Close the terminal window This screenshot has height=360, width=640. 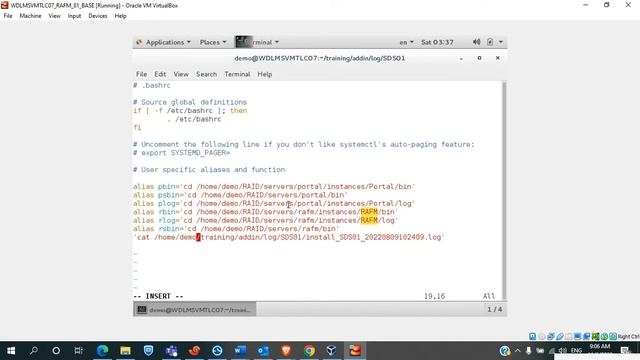[498, 58]
